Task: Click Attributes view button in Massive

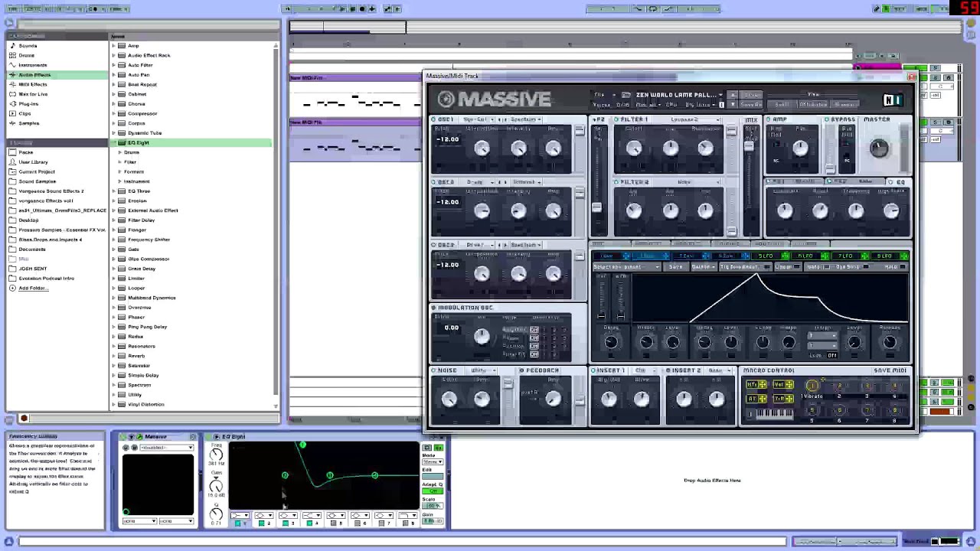Action: point(813,106)
